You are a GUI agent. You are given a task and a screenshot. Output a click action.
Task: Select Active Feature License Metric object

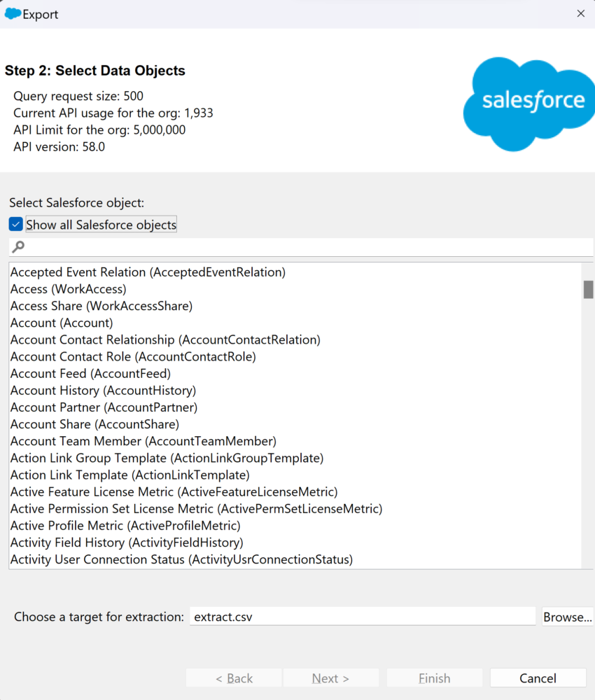(x=295, y=492)
